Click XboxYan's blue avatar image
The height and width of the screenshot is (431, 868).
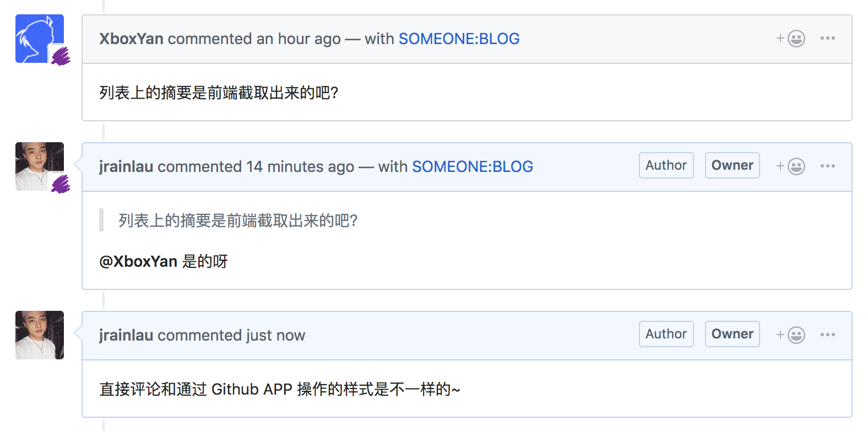click(x=40, y=39)
